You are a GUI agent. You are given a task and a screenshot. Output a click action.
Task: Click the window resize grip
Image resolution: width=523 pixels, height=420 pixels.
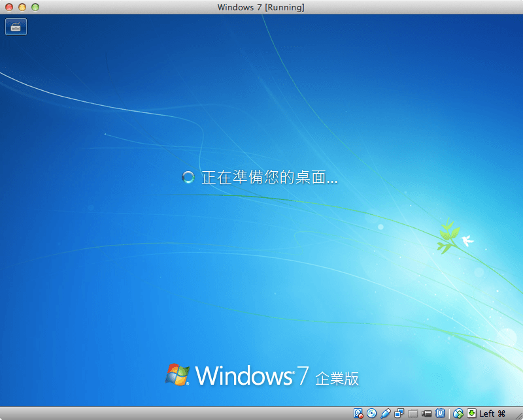click(x=518, y=417)
